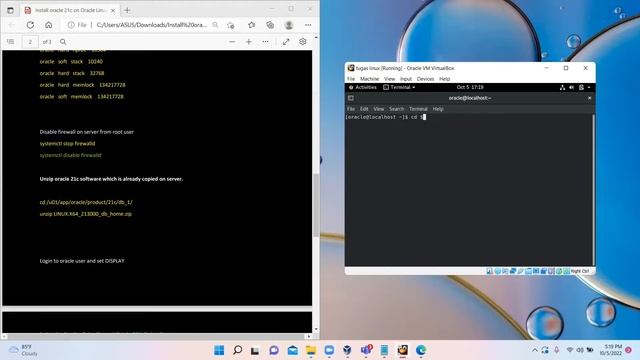
Task: Open VirtualBox Input menu
Action: (406, 79)
